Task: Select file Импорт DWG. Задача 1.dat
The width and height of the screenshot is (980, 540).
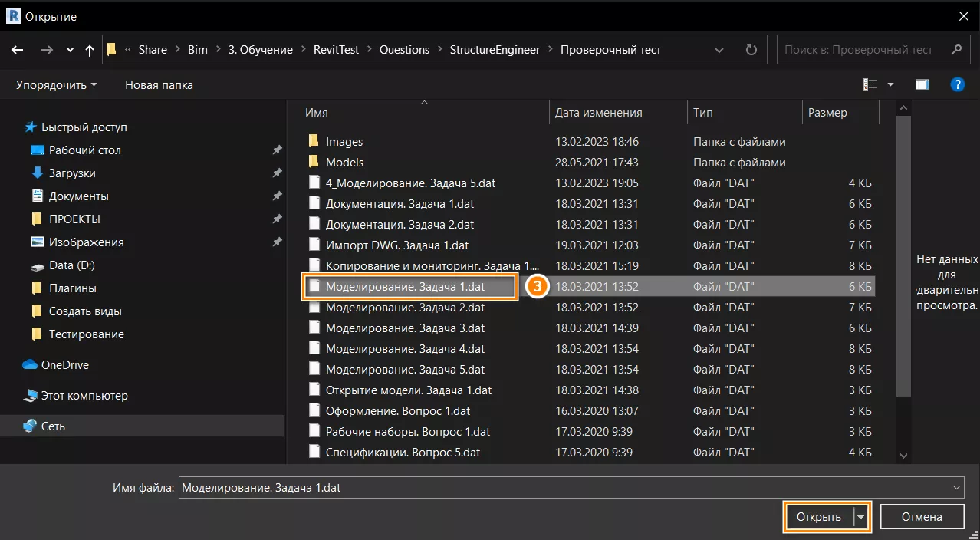Action: coord(396,245)
